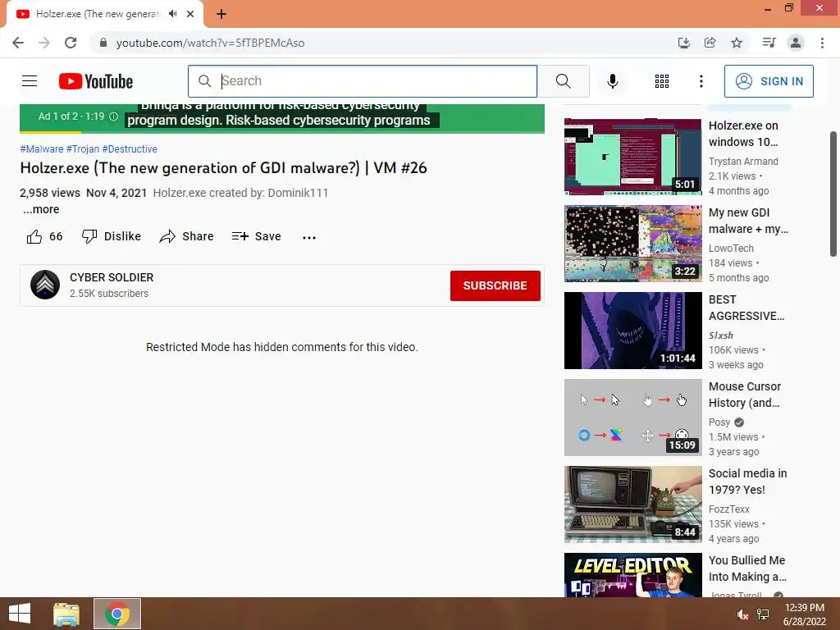Viewport: 840px width, 630px height.
Task: Install app icon in address bar
Action: tap(683, 43)
